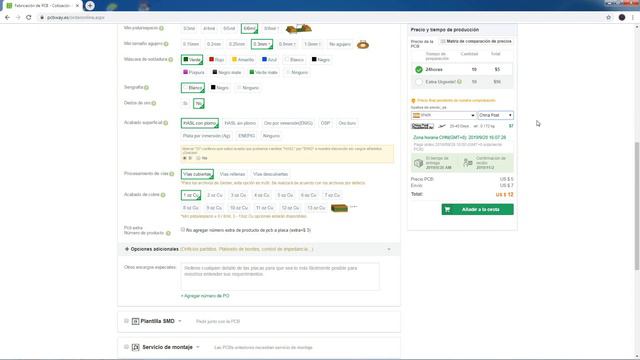
Task: Open help icon next to Máscara de soldadura
Action: 171,60
